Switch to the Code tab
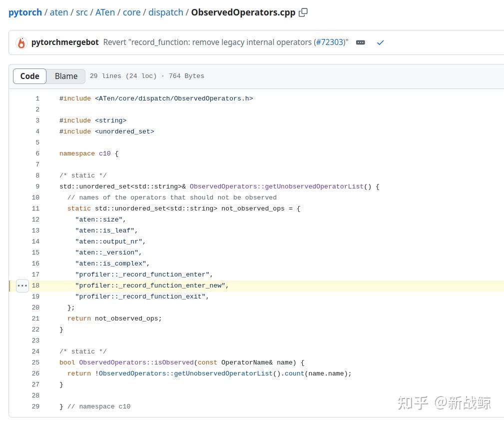Image resolution: width=504 pixels, height=423 pixels. click(29, 76)
